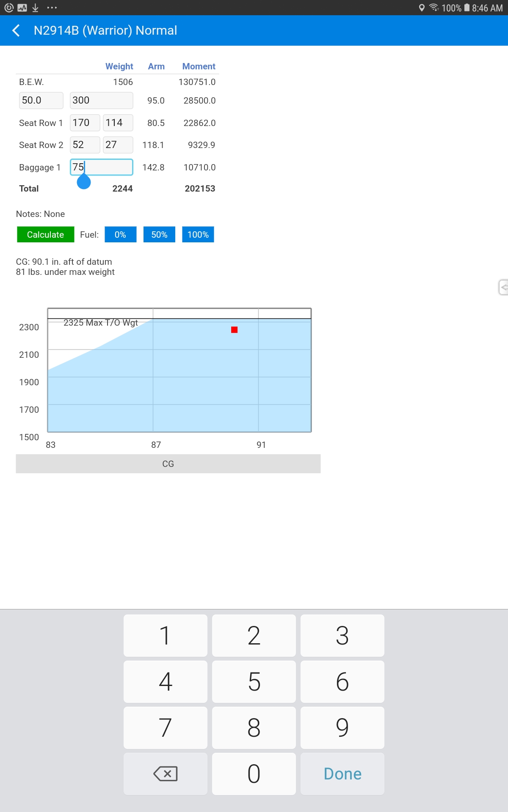The height and width of the screenshot is (812, 508).
Task: Tap the red CG point on chart
Action: [x=235, y=329]
